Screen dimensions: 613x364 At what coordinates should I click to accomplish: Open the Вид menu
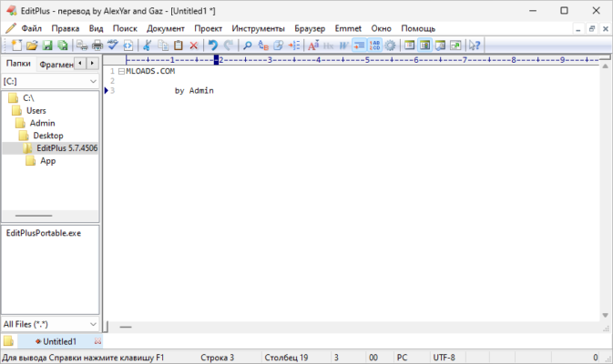pyautogui.click(x=96, y=28)
